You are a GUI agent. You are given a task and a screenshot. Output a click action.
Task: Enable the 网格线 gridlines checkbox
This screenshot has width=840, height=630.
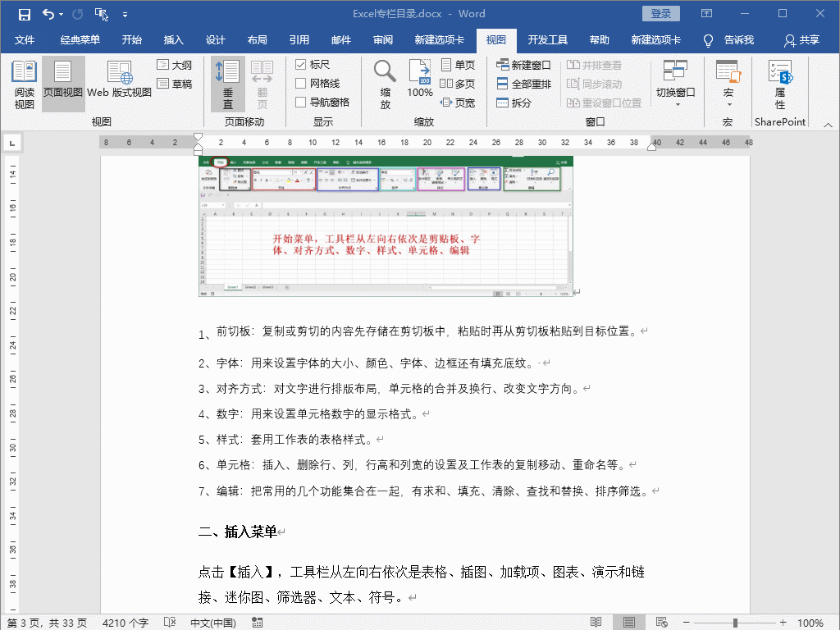300,84
